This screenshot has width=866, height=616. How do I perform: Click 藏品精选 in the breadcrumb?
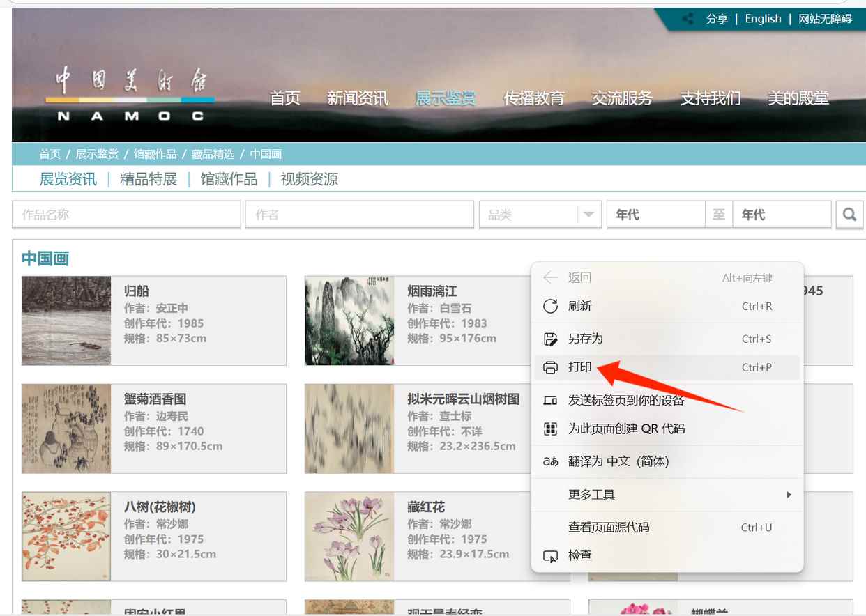point(213,154)
